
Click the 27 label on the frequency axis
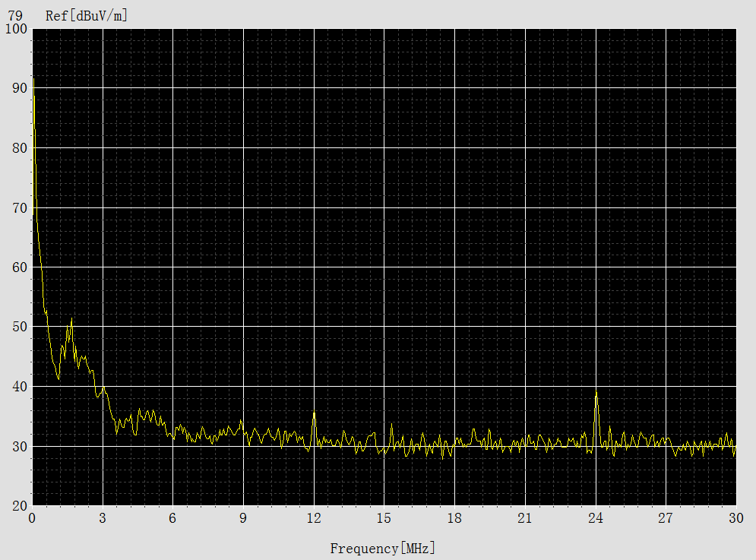point(666,518)
